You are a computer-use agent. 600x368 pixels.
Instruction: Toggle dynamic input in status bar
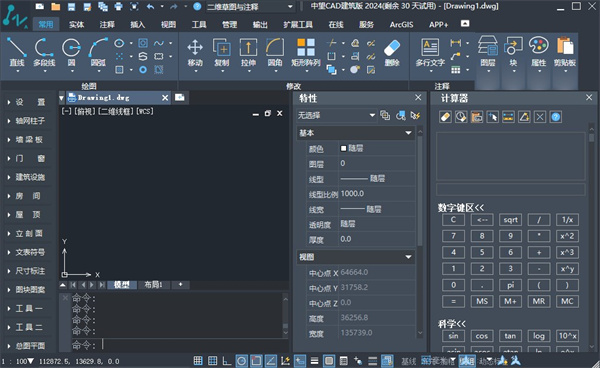tap(300, 360)
